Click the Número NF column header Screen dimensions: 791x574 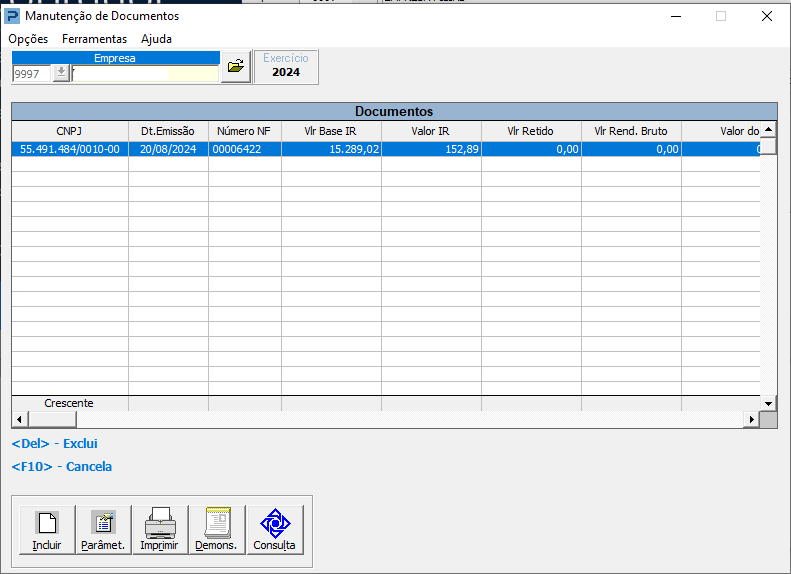(x=245, y=131)
